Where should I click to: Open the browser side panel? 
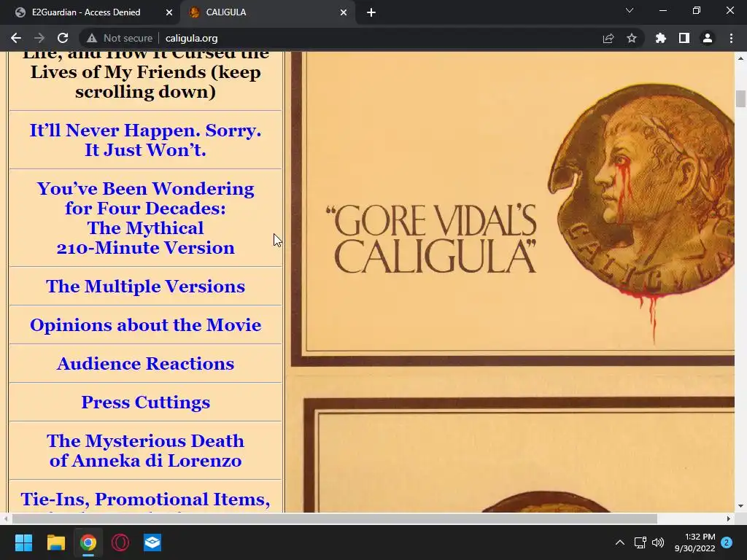tap(684, 38)
